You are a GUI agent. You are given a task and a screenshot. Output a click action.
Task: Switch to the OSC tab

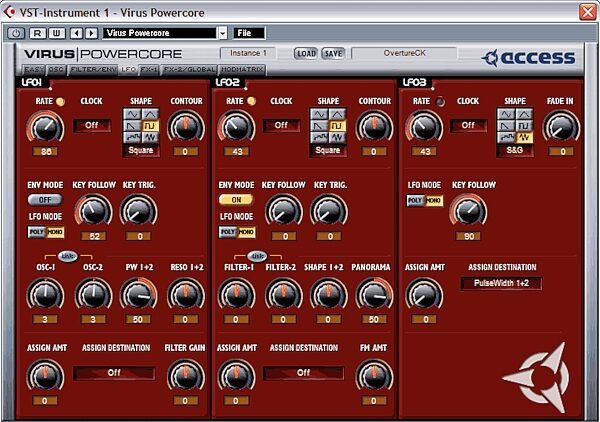pos(56,70)
